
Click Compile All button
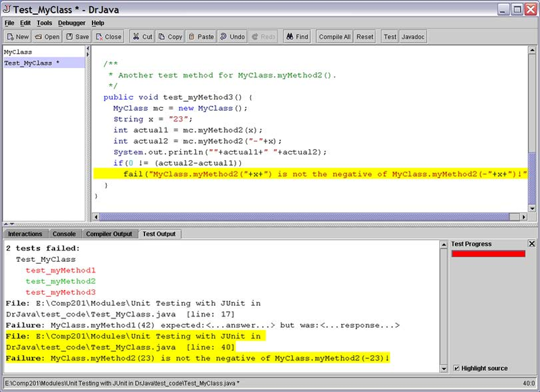point(334,36)
